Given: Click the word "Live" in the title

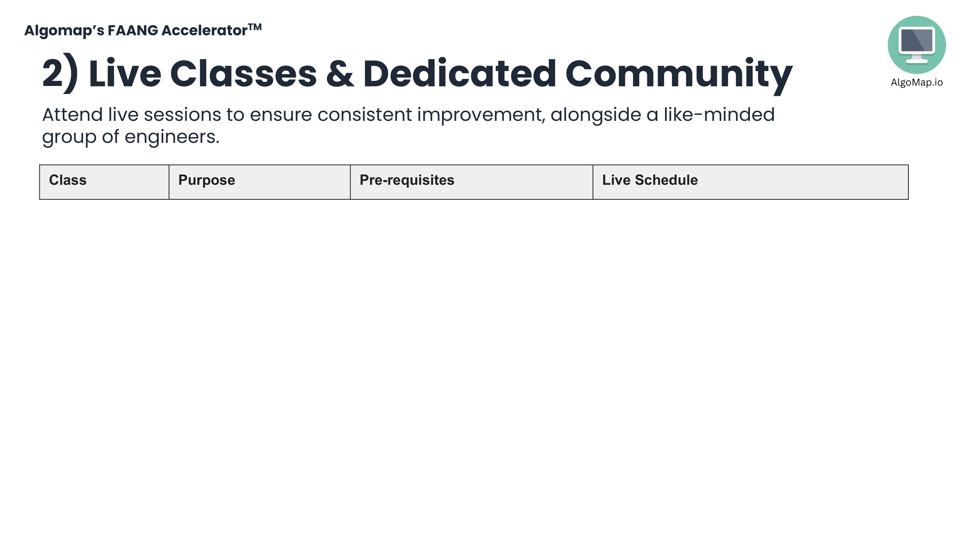Looking at the screenshot, I should pos(125,73).
